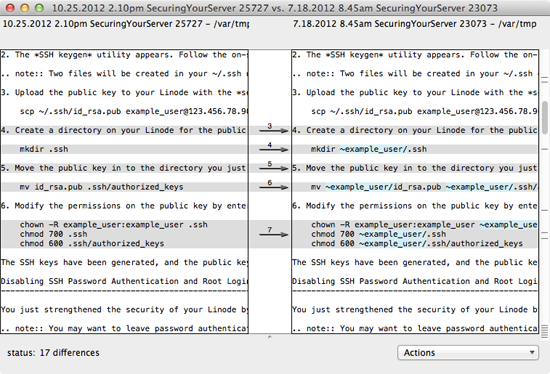Click left line "chmod 700 .ssh"
The image size is (550, 374).
(x=54, y=234)
